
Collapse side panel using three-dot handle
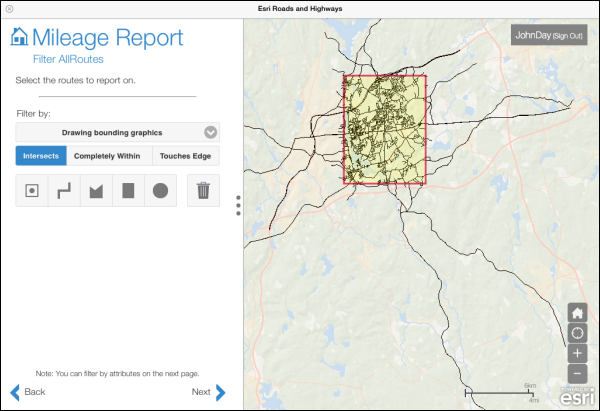pyautogui.click(x=238, y=205)
